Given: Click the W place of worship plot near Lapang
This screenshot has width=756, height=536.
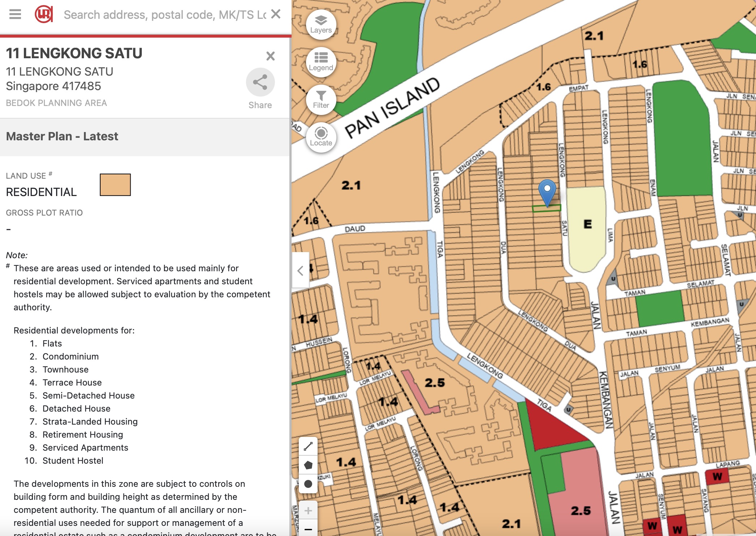Looking at the screenshot, I should [x=717, y=477].
